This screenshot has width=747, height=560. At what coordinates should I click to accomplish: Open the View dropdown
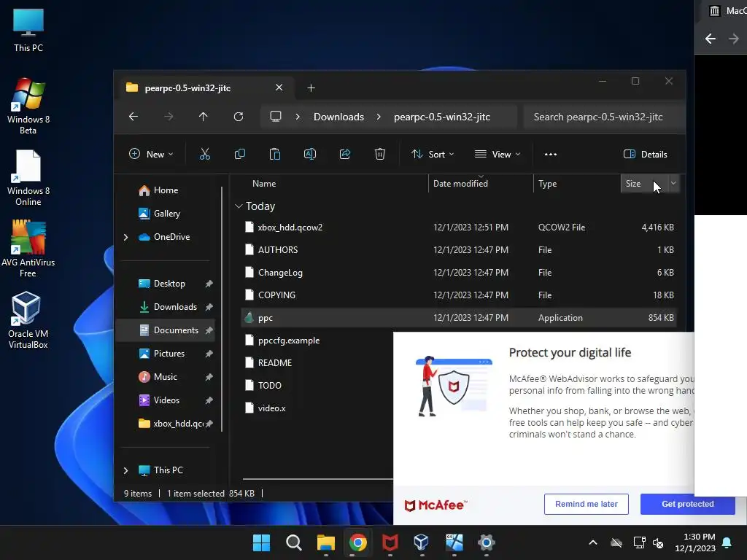[x=498, y=155]
